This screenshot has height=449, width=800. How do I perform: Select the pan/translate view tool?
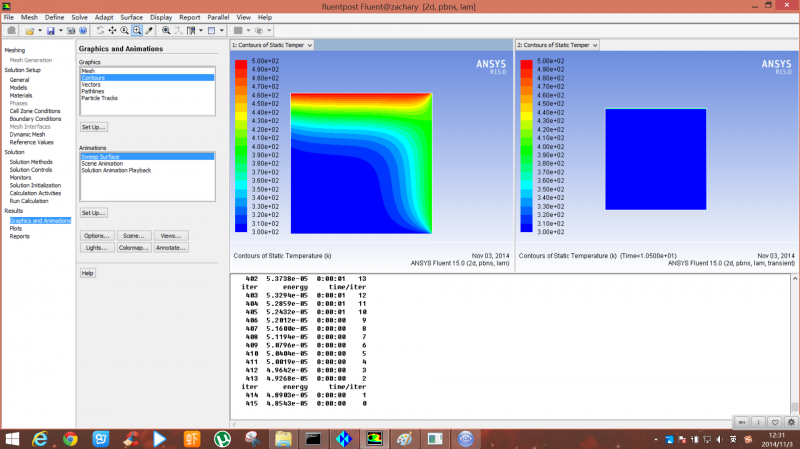[112, 30]
